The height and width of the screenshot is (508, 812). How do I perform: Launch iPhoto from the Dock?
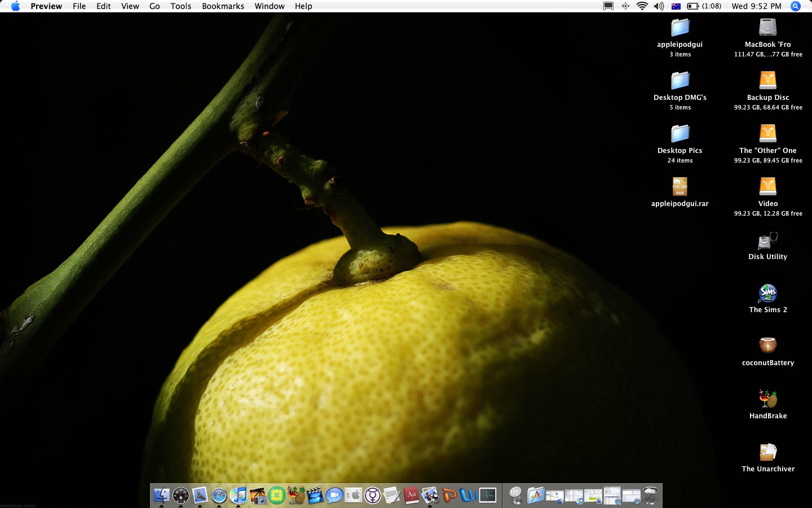pos(258,496)
